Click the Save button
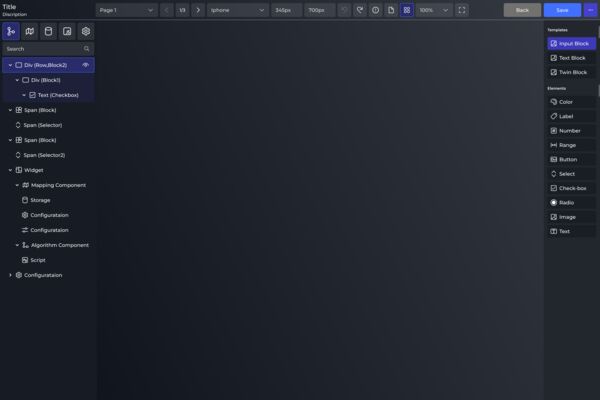This screenshot has height=400, width=600. (x=562, y=10)
